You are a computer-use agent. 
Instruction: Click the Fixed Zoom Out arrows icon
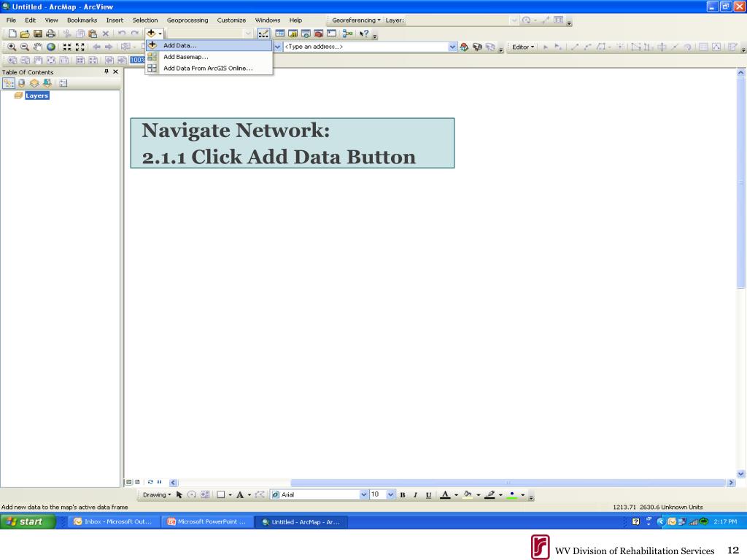[80, 47]
